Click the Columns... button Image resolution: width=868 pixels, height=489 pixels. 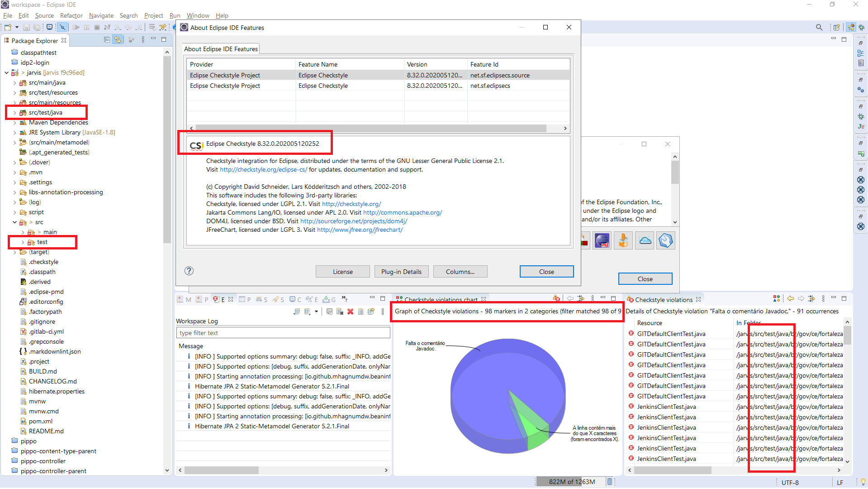pos(460,272)
